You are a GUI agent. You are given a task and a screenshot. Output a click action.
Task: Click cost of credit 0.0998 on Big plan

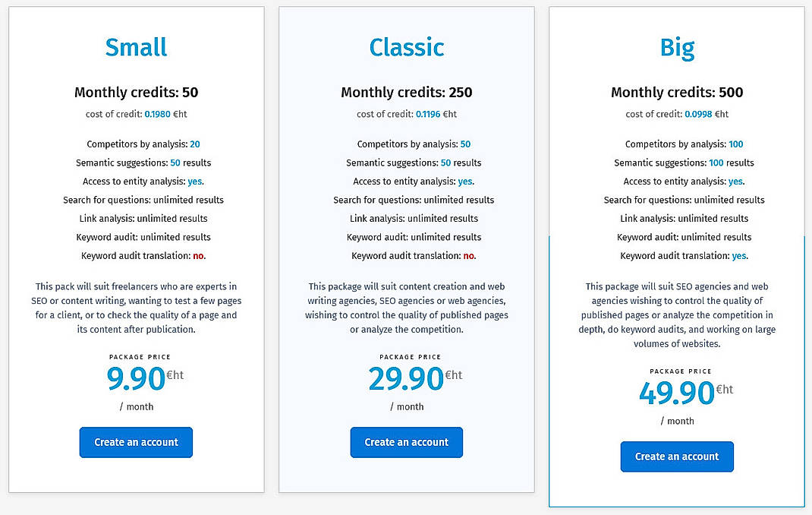point(676,115)
